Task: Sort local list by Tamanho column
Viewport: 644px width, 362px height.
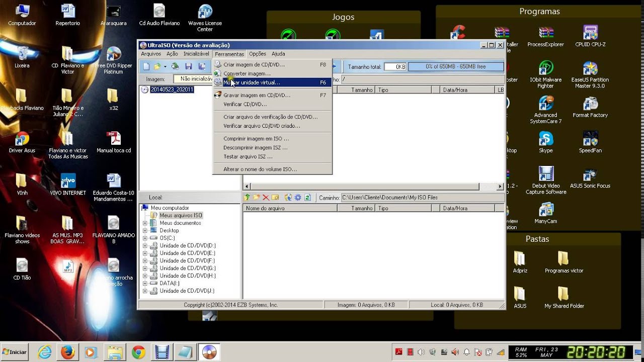Action: tap(356, 208)
